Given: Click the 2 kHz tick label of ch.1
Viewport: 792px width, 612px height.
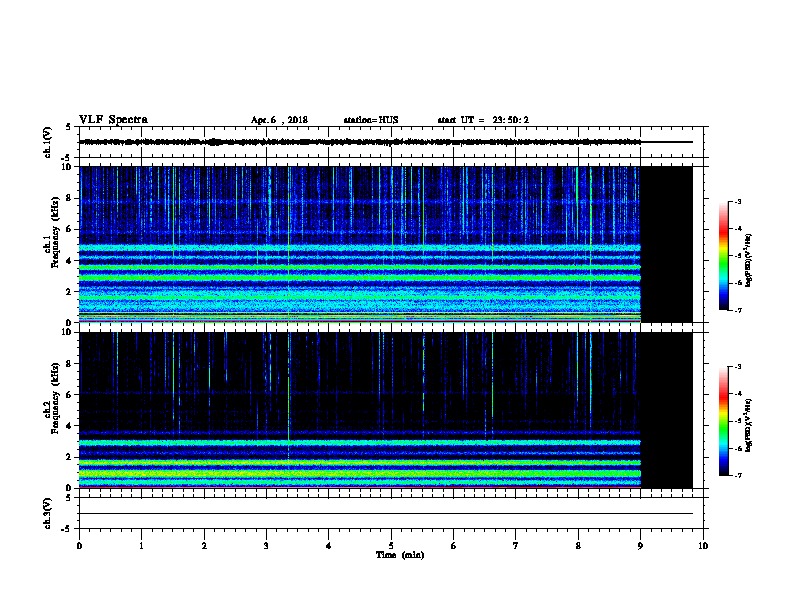Looking at the screenshot, I should coord(69,292).
